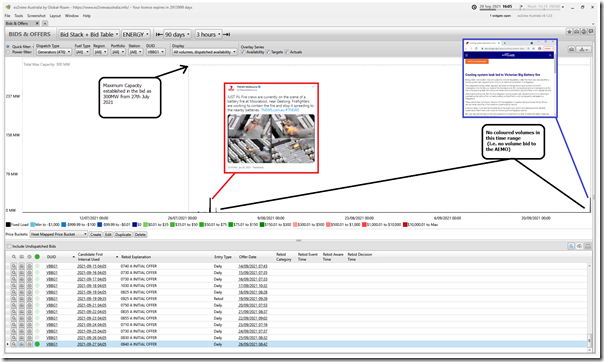Open the DUID VBBG1 dropdown
The height and width of the screenshot is (362, 604).
pos(156,52)
